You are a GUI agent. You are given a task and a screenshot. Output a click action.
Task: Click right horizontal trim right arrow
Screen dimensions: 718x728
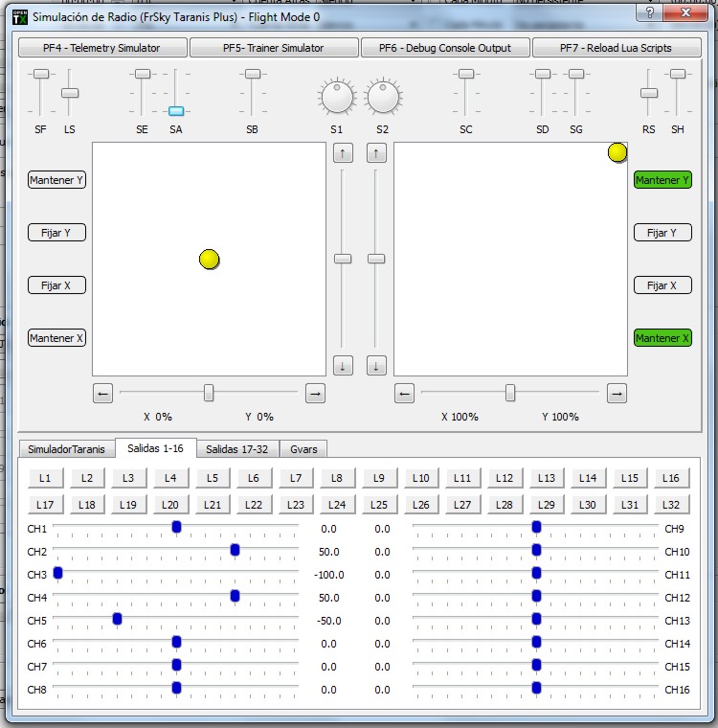617,394
